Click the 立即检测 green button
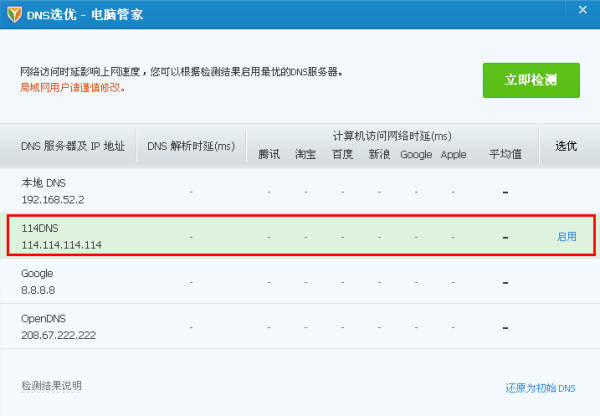Image resolution: width=600 pixels, height=416 pixels. click(531, 80)
